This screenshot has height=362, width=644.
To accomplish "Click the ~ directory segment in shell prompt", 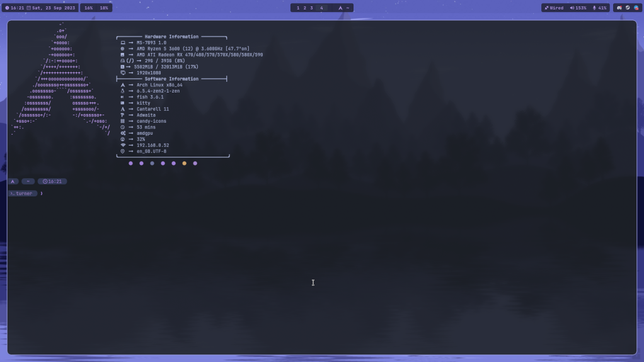I will (28, 181).
